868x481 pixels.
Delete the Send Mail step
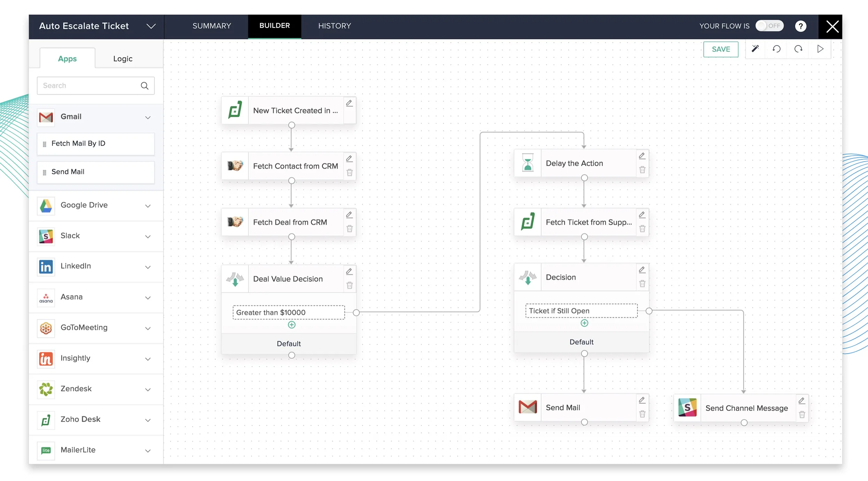pos(642,414)
